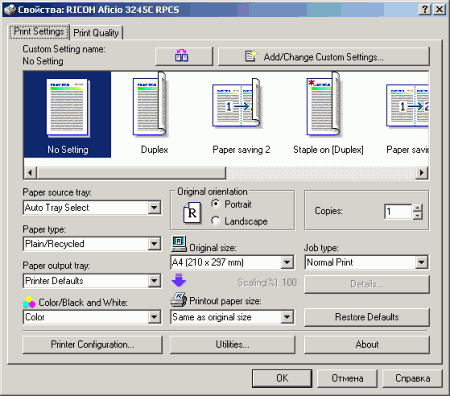This screenshot has height=396, width=450.
Task: Expand the Original size dropdown
Action: (287, 262)
